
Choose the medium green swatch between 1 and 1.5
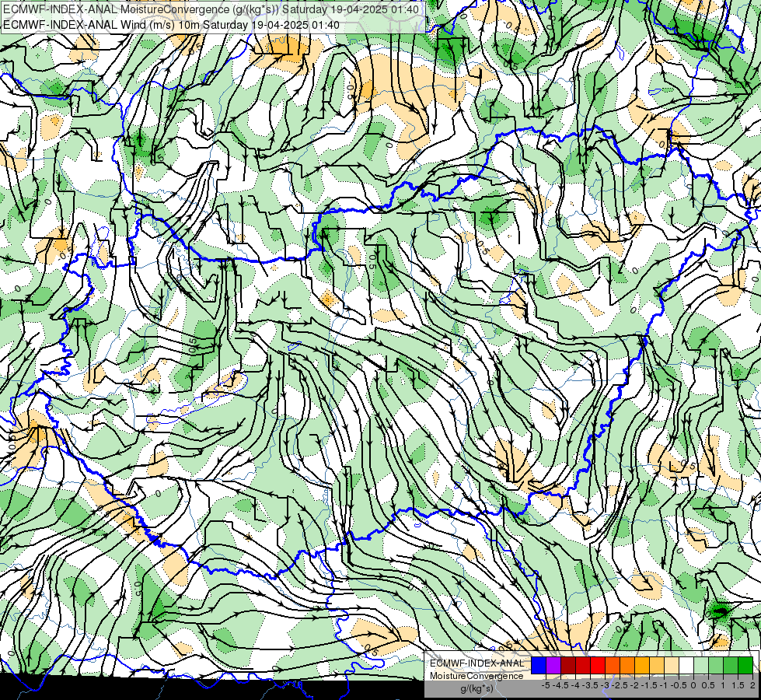[x=731, y=665]
